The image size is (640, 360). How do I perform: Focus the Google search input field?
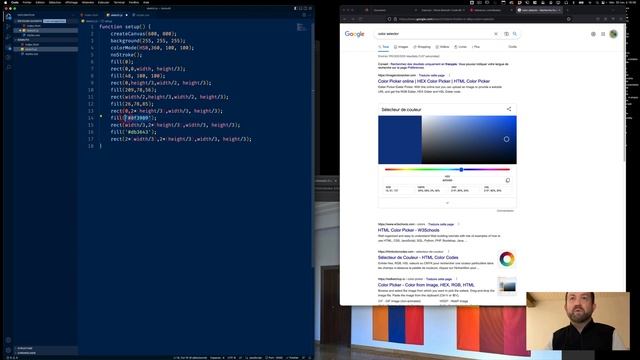pos(435,34)
